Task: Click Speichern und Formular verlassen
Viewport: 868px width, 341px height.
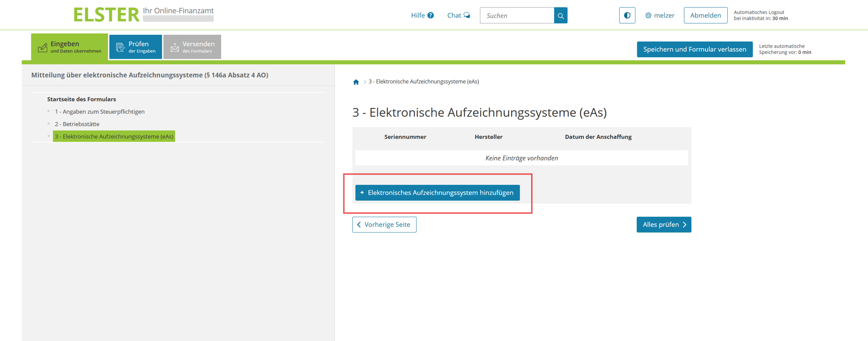Action: coord(694,49)
